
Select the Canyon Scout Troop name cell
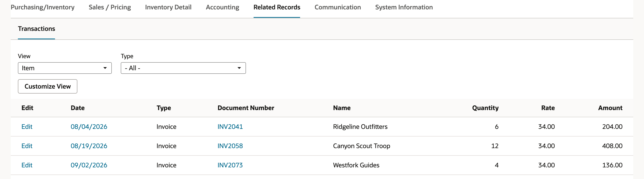click(362, 146)
